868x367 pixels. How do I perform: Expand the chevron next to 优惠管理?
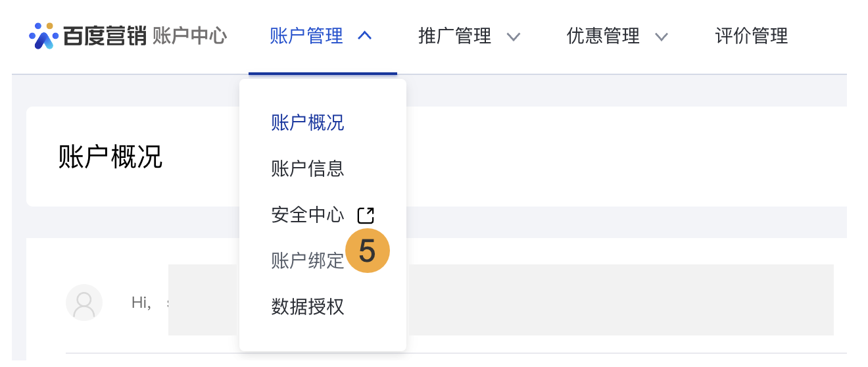(662, 36)
